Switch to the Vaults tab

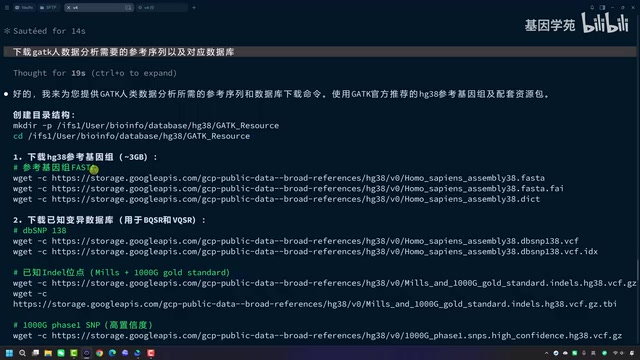point(24,7)
